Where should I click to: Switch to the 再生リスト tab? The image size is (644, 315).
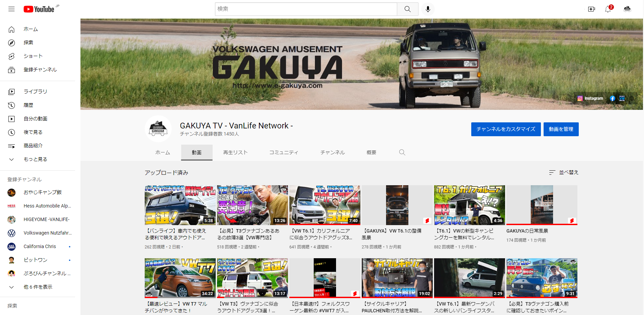point(235,152)
